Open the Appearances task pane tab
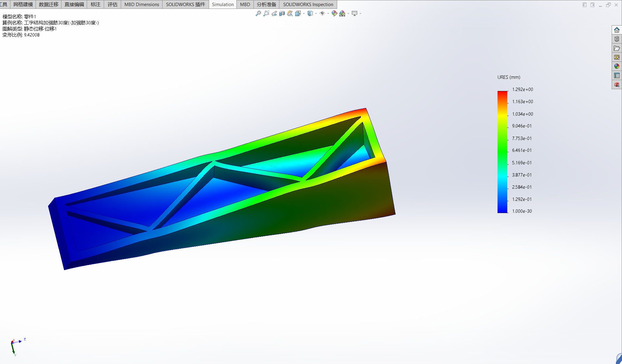The width and height of the screenshot is (622, 364). pos(617,66)
